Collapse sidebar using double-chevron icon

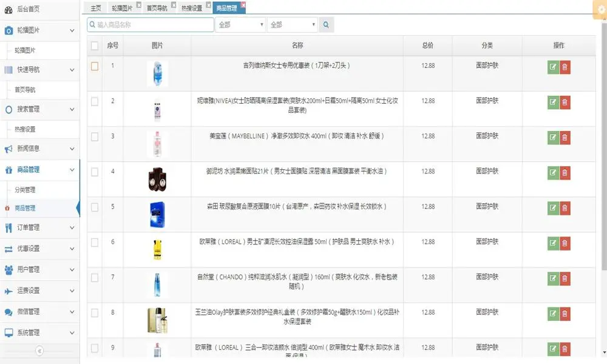pos(39,351)
